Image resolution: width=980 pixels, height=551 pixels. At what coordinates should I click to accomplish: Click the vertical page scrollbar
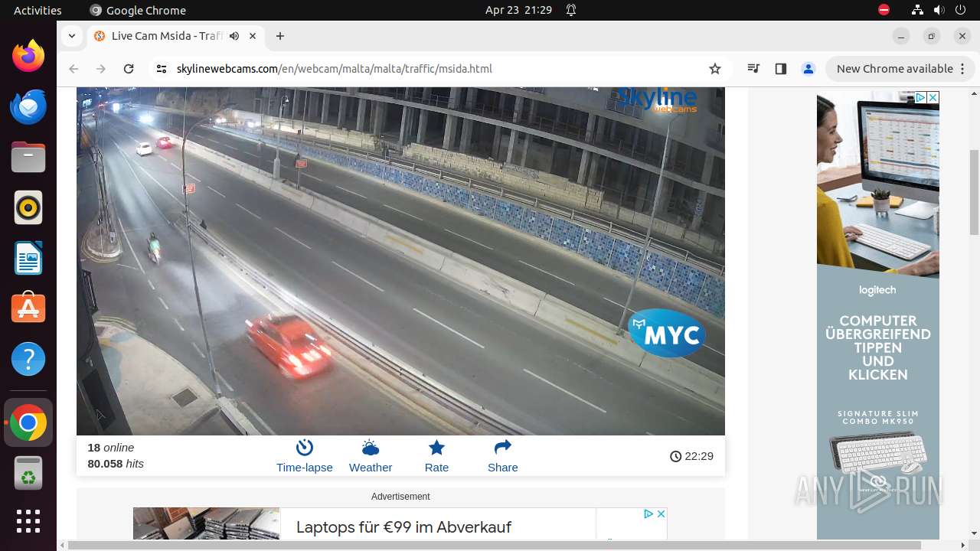[x=974, y=191]
